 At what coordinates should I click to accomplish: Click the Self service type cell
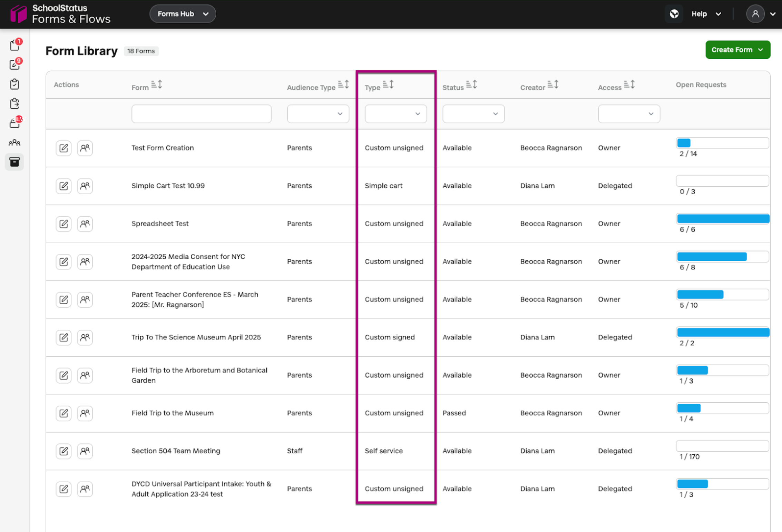(384, 451)
